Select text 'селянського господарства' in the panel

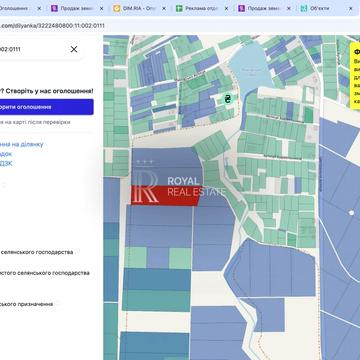(37, 252)
